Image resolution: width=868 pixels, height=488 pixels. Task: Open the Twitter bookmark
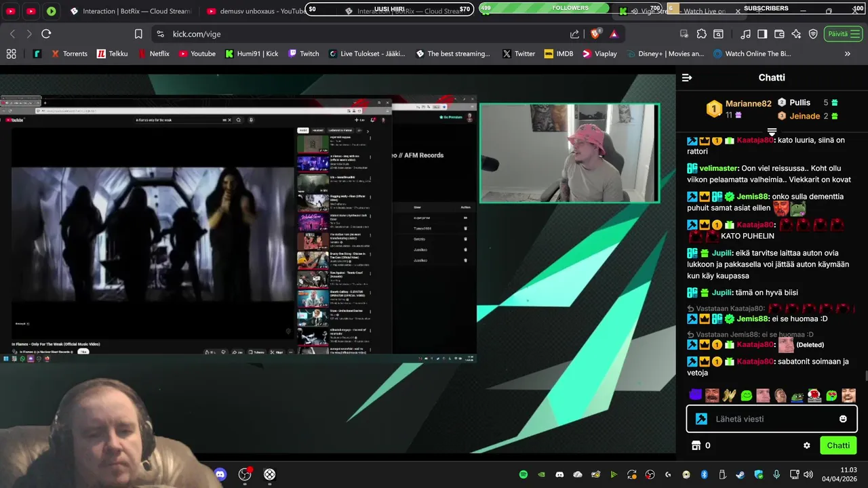[x=518, y=54]
